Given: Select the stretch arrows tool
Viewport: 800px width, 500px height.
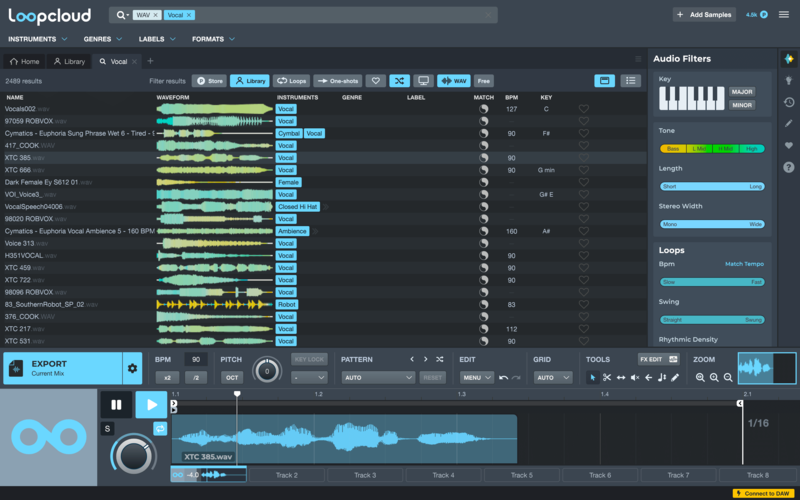Looking at the screenshot, I should 621,378.
